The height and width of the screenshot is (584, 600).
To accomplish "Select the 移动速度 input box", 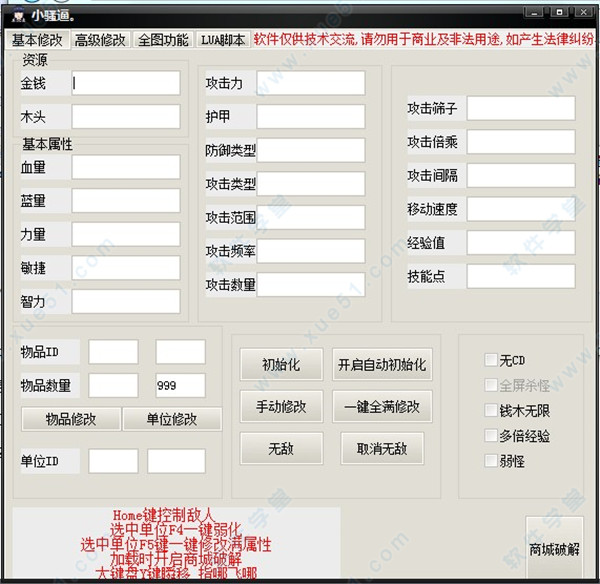I will (x=520, y=209).
